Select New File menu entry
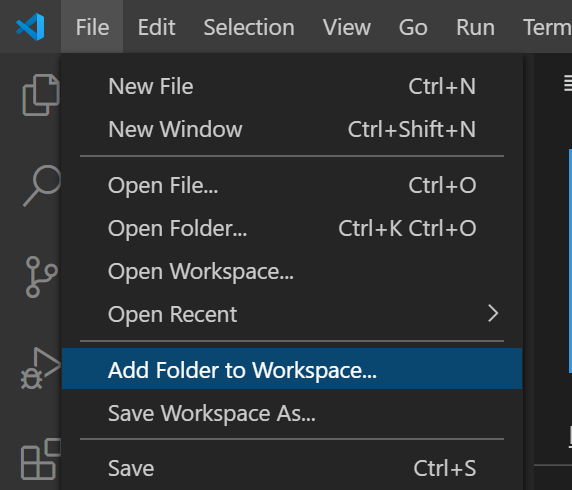 click(x=292, y=86)
